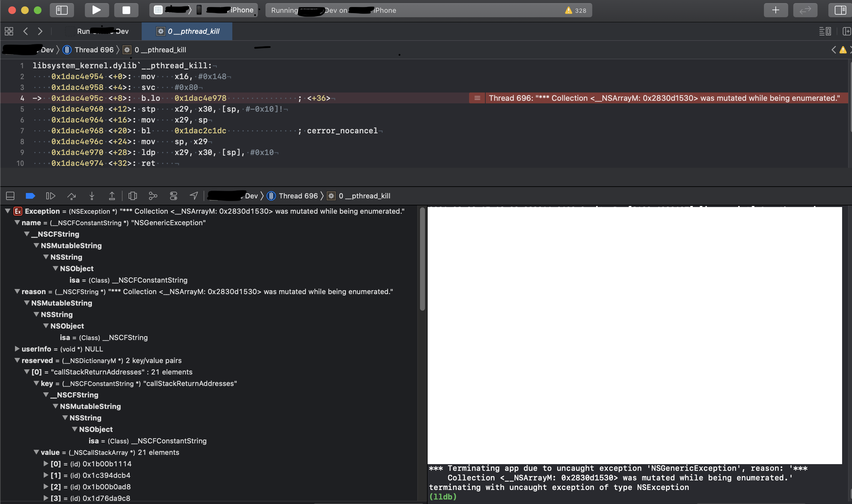
Task: Expand the userInfo variable row
Action: [x=17, y=349]
